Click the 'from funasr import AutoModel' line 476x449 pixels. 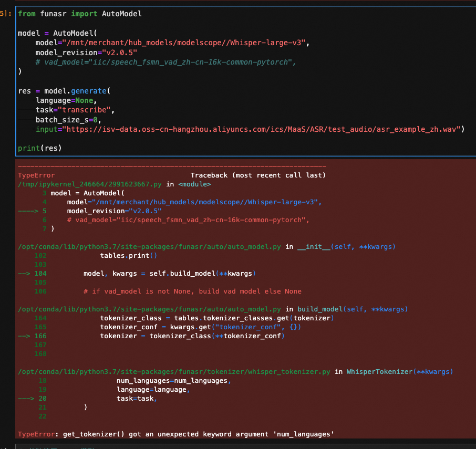79,14
